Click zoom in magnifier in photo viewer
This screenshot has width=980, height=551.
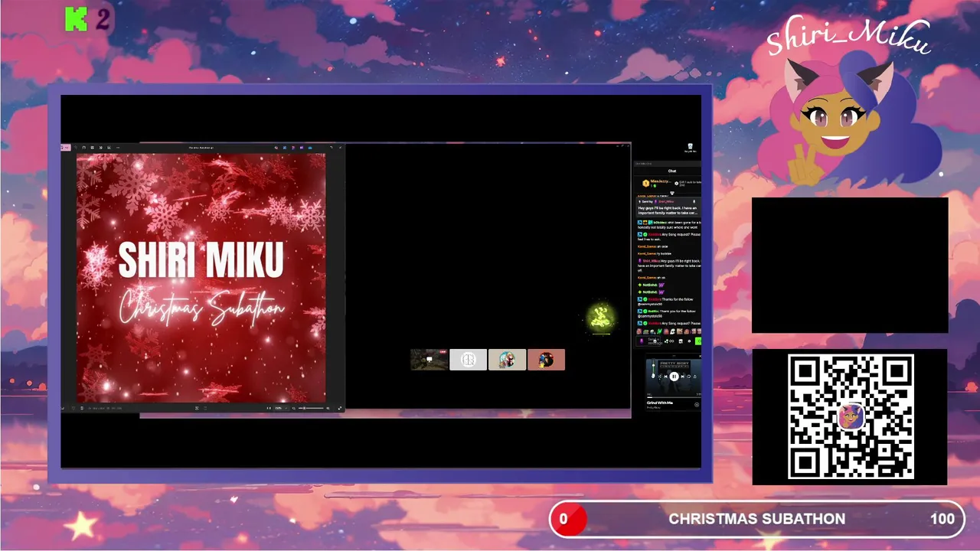[328, 408]
